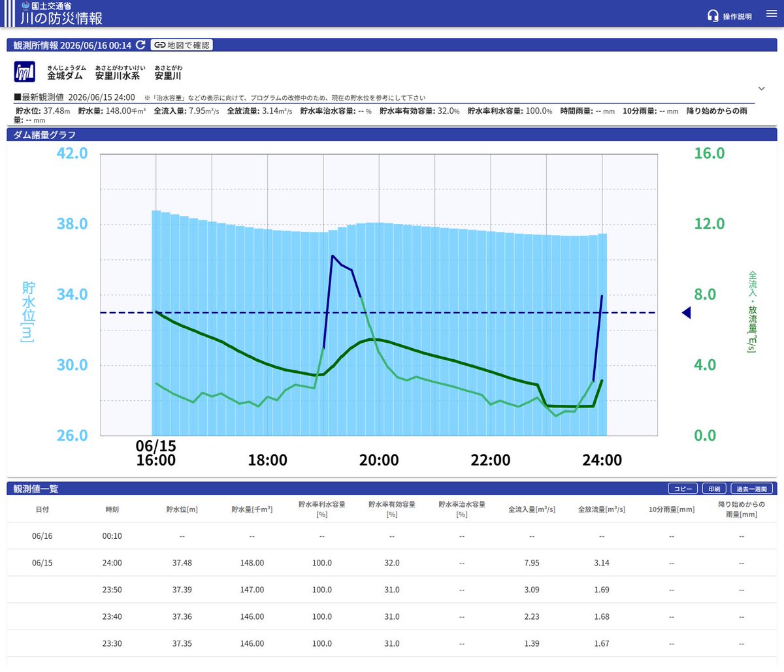Open 過去一週間 past-week data
Image resolution: width=784 pixels, height=672 pixels.
coord(751,488)
